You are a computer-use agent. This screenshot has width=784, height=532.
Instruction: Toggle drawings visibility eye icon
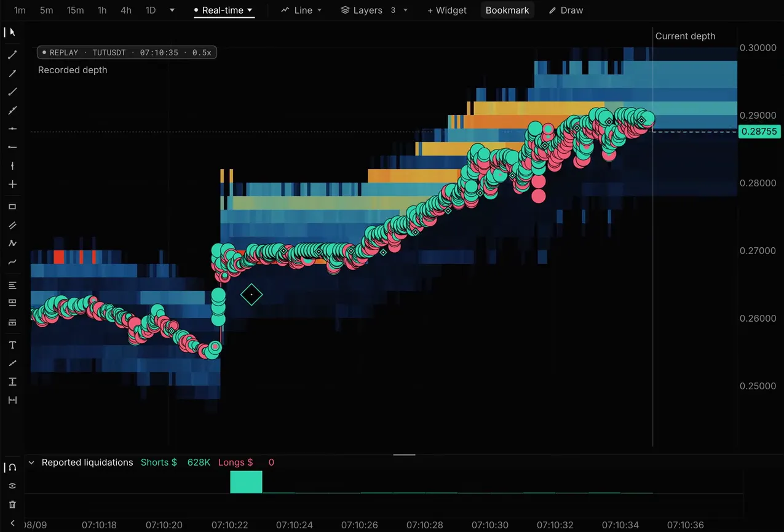pyautogui.click(x=12, y=486)
